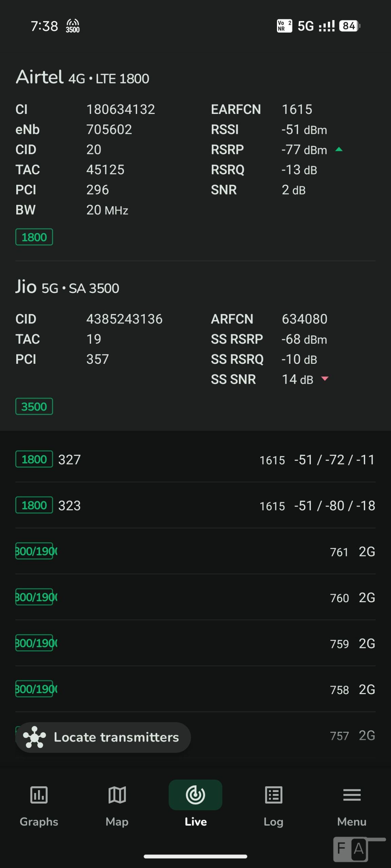Tap the Map icon in navigation
Screen dimensions: 391x868
[x=117, y=795]
